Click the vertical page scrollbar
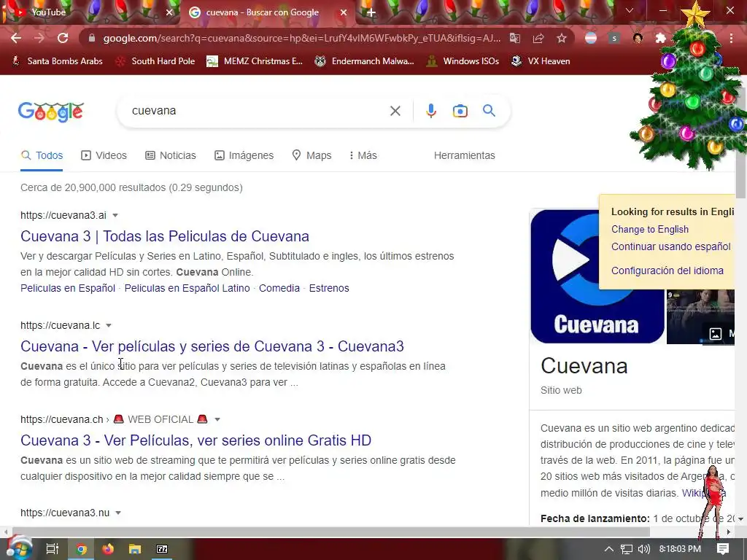 pyautogui.click(x=740, y=142)
